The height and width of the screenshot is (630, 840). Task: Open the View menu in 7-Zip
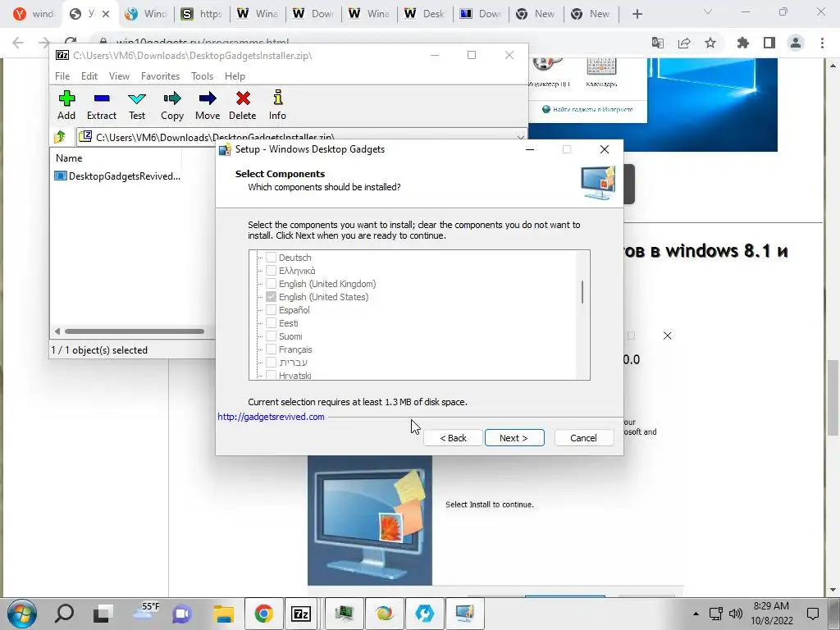click(119, 76)
